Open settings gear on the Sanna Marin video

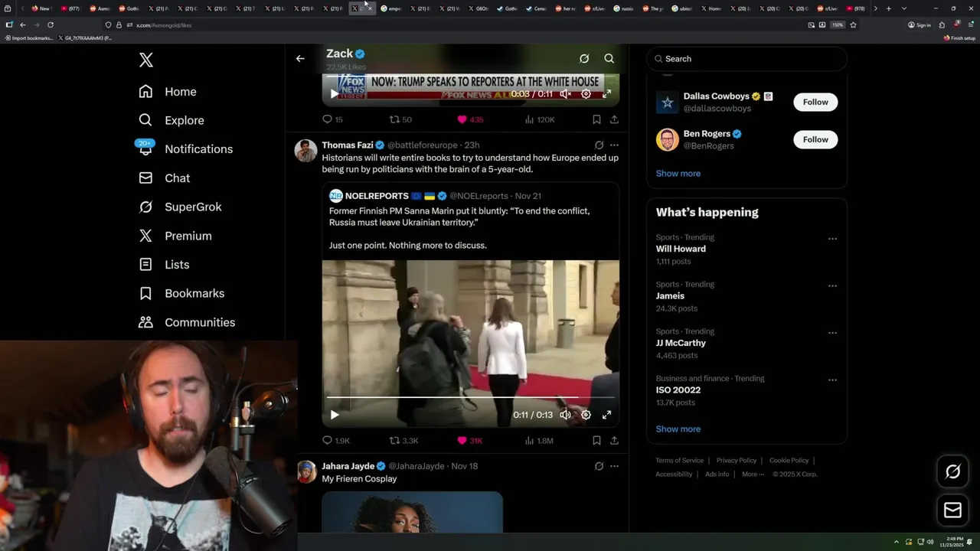tap(586, 415)
